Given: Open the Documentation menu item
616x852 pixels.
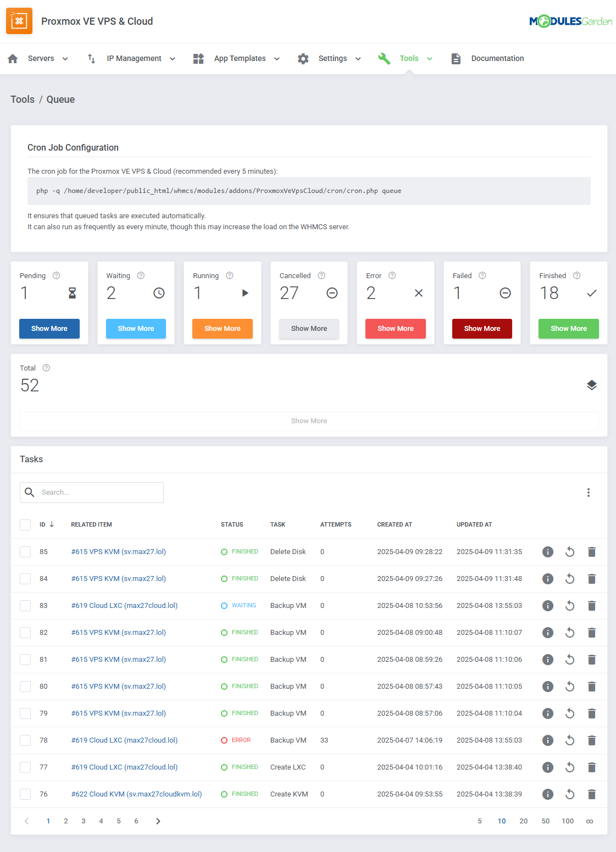Looking at the screenshot, I should point(498,58).
